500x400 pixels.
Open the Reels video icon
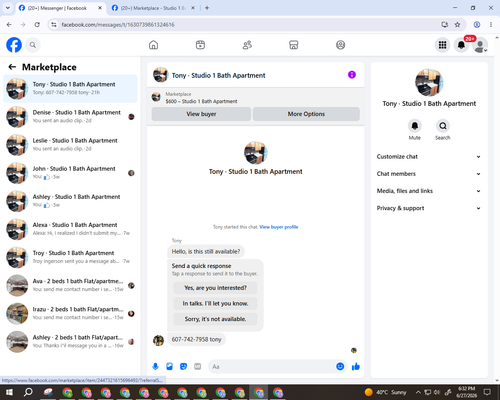click(x=200, y=45)
